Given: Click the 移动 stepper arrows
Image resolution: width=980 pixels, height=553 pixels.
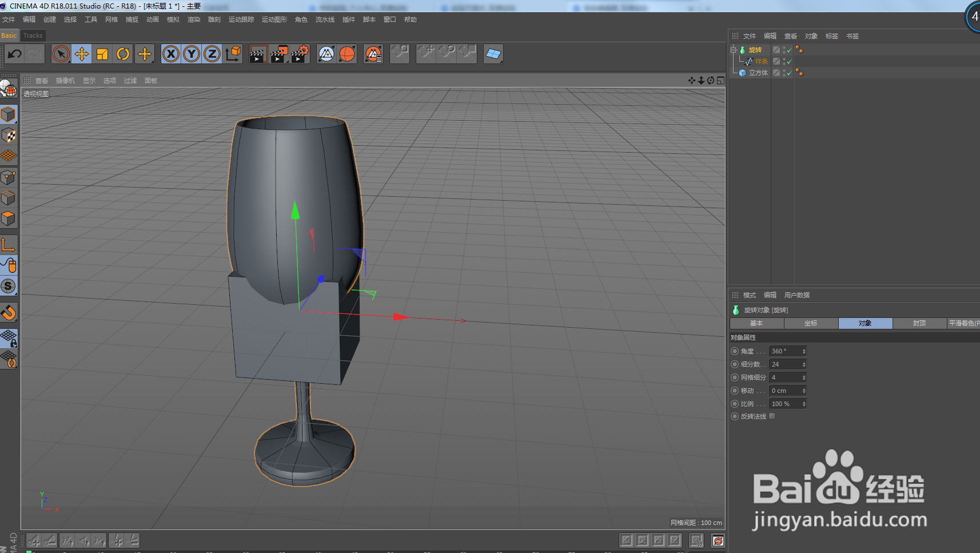Looking at the screenshot, I should [x=804, y=391].
